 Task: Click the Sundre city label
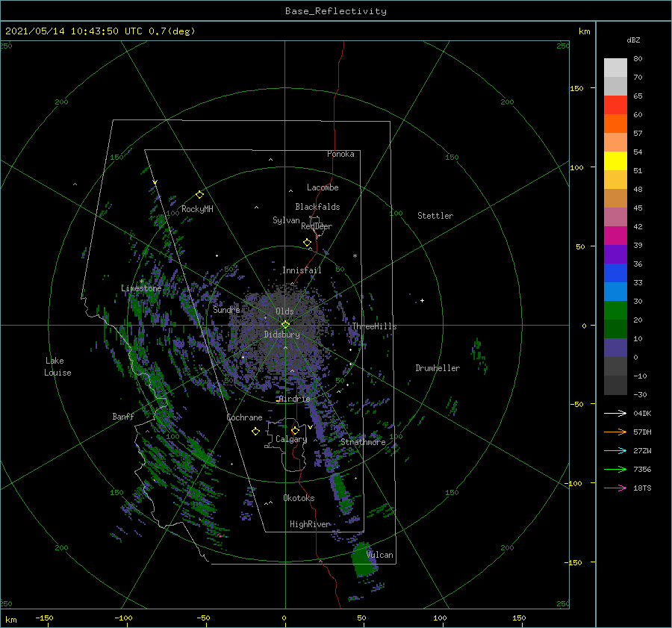[226, 309]
